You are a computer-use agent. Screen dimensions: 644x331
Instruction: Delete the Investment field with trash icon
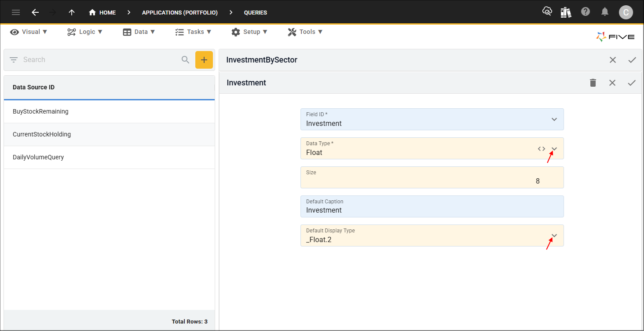pos(593,83)
